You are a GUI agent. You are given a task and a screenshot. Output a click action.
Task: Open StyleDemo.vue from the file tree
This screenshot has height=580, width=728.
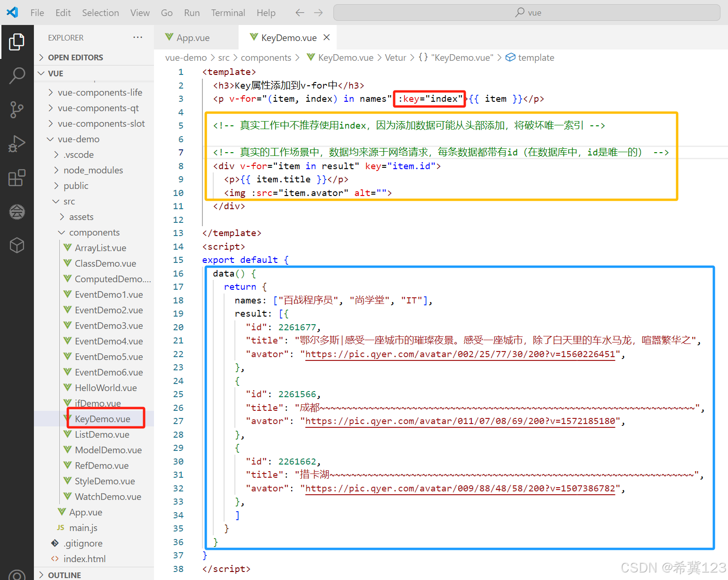point(94,481)
